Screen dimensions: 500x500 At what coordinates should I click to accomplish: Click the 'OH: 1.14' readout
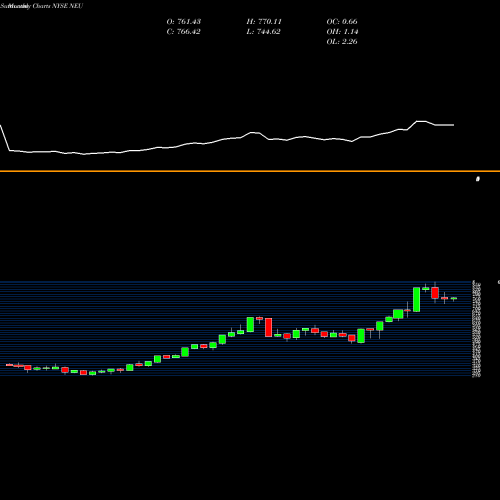pyautogui.click(x=342, y=32)
